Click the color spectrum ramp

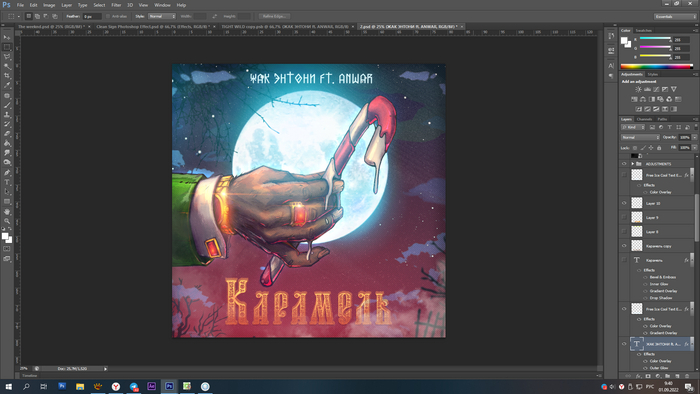656,66
